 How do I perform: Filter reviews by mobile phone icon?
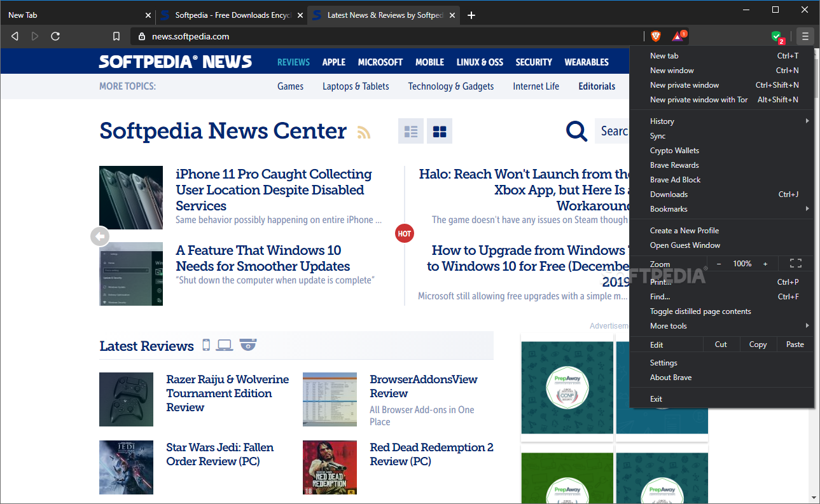coord(206,345)
